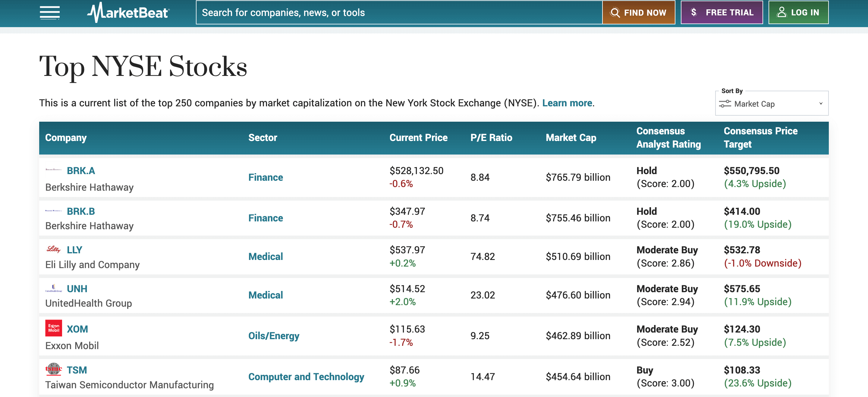Click the Company column header

(x=66, y=138)
